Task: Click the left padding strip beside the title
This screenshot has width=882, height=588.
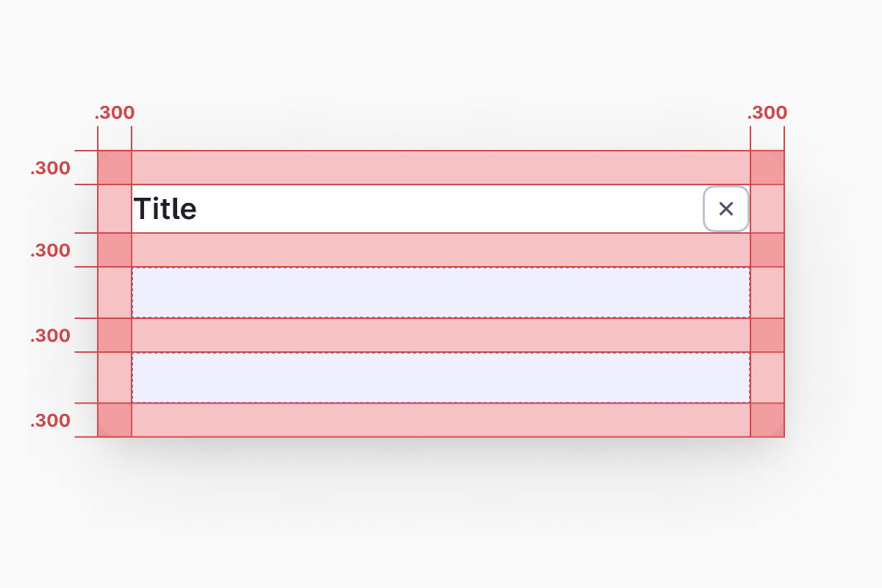Action: pyautogui.click(x=115, y=209)
